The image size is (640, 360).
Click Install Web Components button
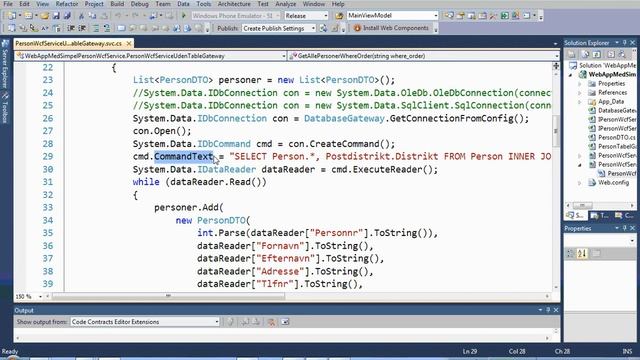(391, 28)
